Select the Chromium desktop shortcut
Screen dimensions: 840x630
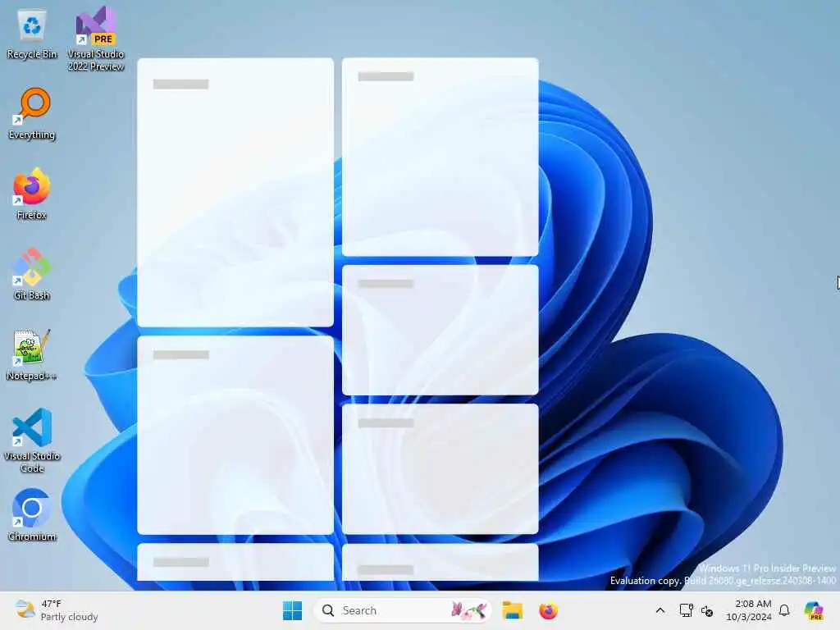coord(32,515)
